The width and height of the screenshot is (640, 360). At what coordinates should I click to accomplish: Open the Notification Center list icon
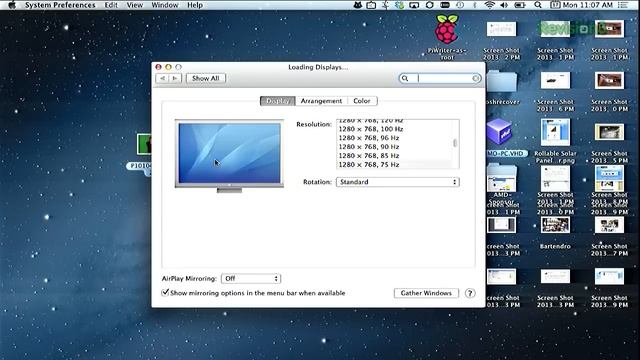pos(622,5)
